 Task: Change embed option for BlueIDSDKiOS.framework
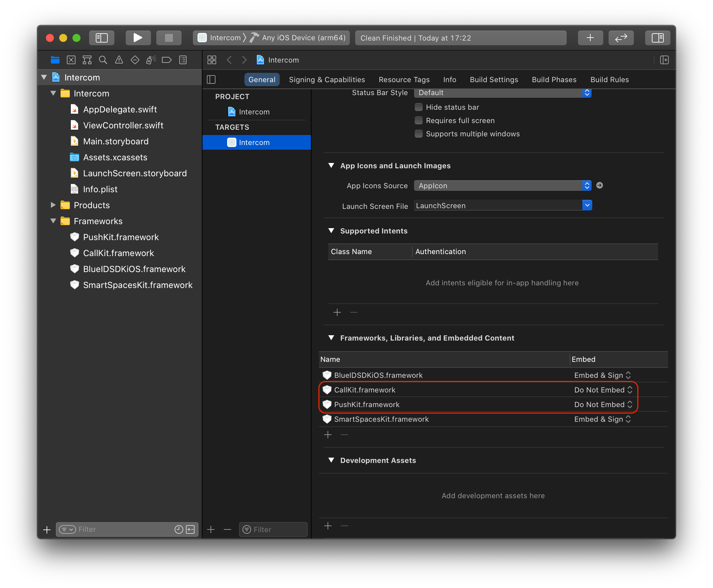click(602, 375)
